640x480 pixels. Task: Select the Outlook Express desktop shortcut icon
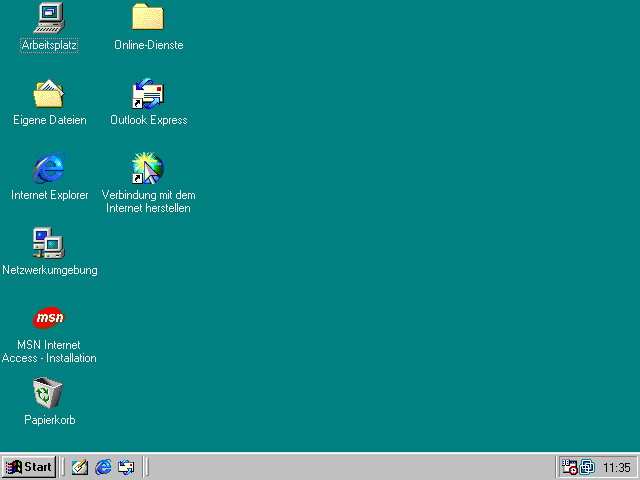[148, 93]
